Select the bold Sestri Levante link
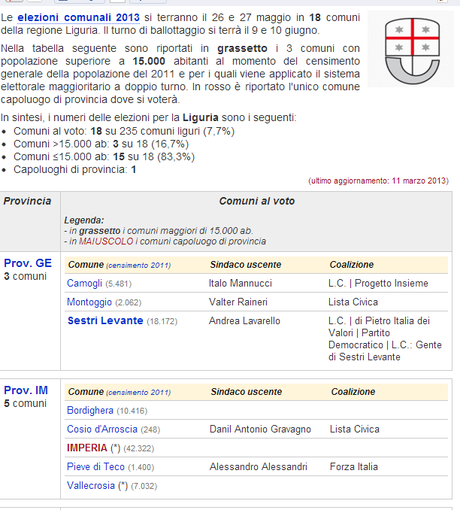 [105, 320]
